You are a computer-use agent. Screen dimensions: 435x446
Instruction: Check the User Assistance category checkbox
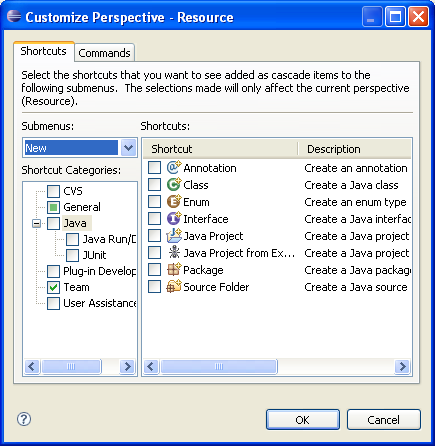pyautogui.click(x=53, y=303)
